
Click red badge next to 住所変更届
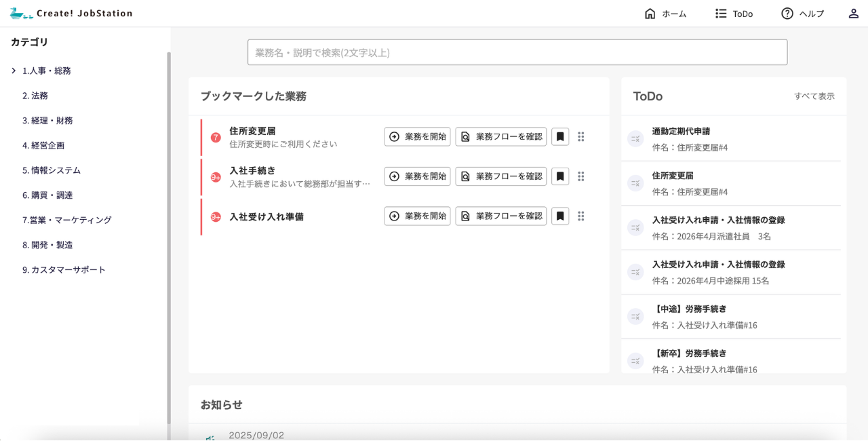[x=216, y=138]
